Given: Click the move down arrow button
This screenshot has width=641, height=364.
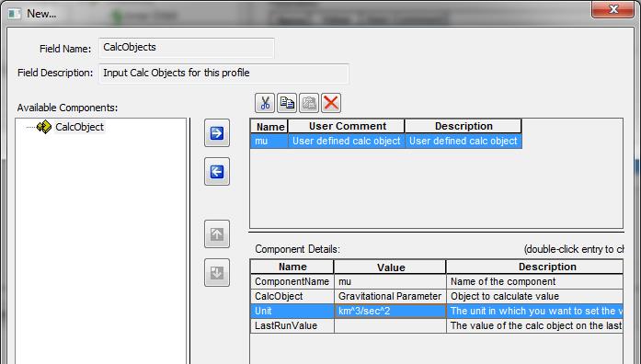Looking at the screenshot, I should coord(217,272).
